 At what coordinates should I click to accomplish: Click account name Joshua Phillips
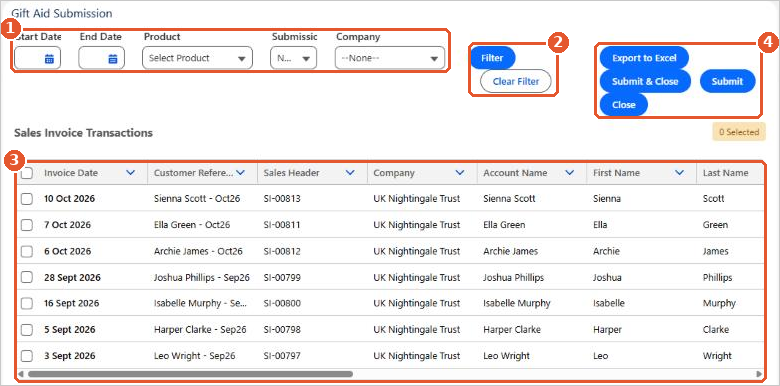pyautogui.click(x=513, y=277)
